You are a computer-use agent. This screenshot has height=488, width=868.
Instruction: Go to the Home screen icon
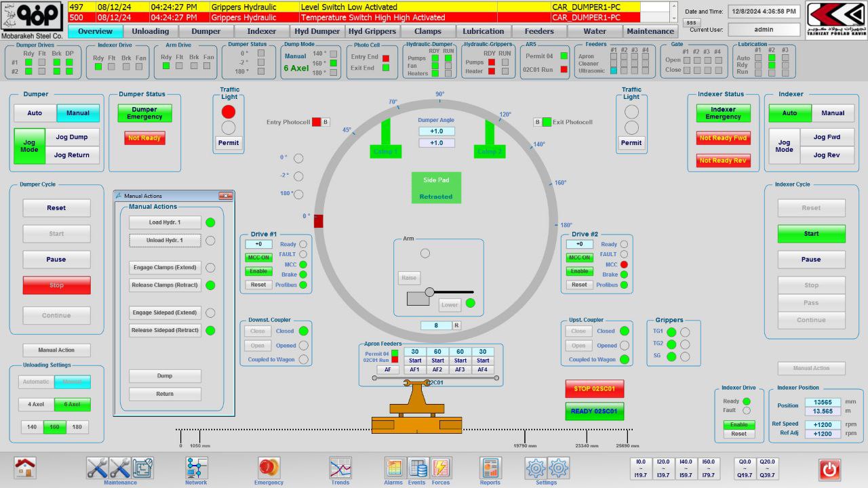click(x=26, y=468)
